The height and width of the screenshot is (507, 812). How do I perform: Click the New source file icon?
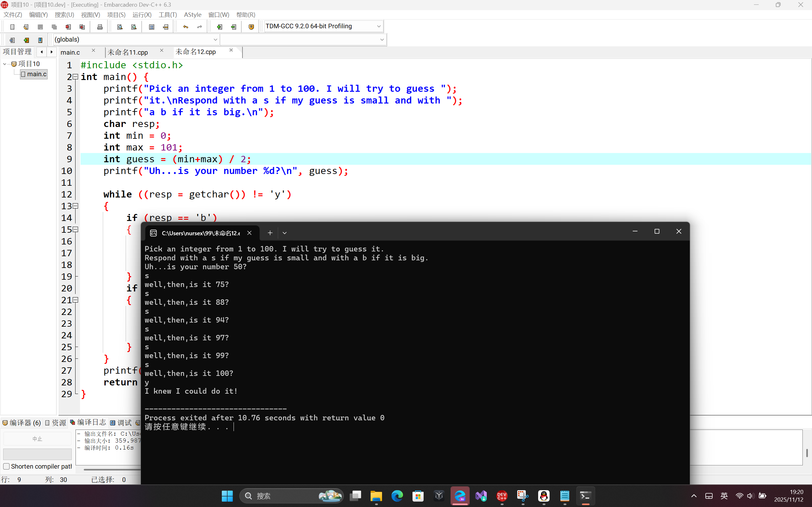tap(12, 27)
